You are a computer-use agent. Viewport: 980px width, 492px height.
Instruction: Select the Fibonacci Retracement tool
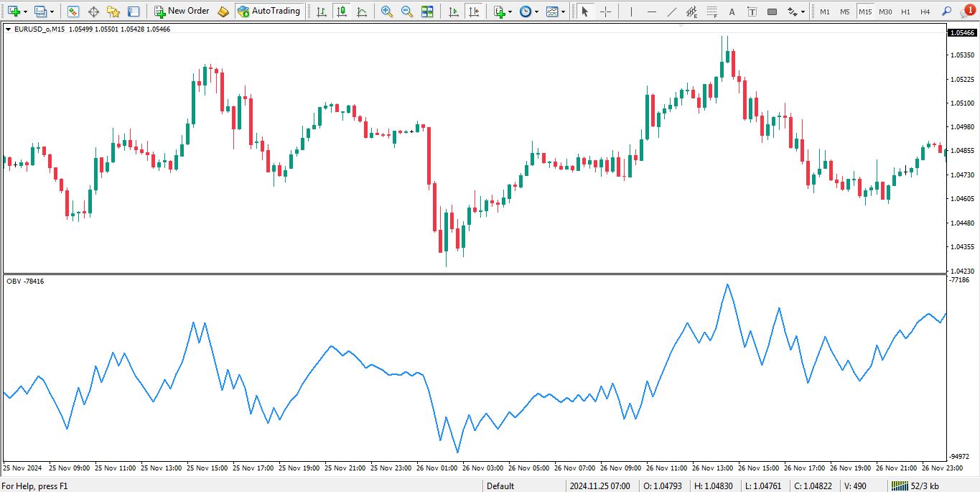point(711,11)
